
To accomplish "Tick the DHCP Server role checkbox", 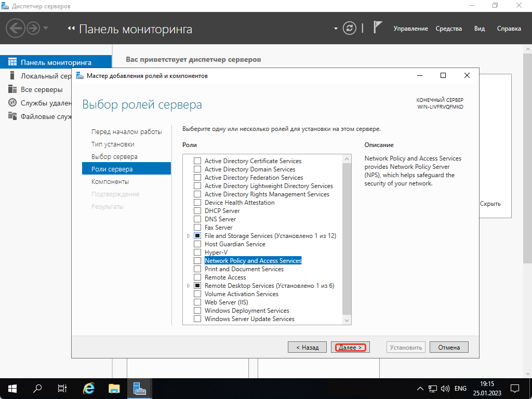I will click(197, 211).
